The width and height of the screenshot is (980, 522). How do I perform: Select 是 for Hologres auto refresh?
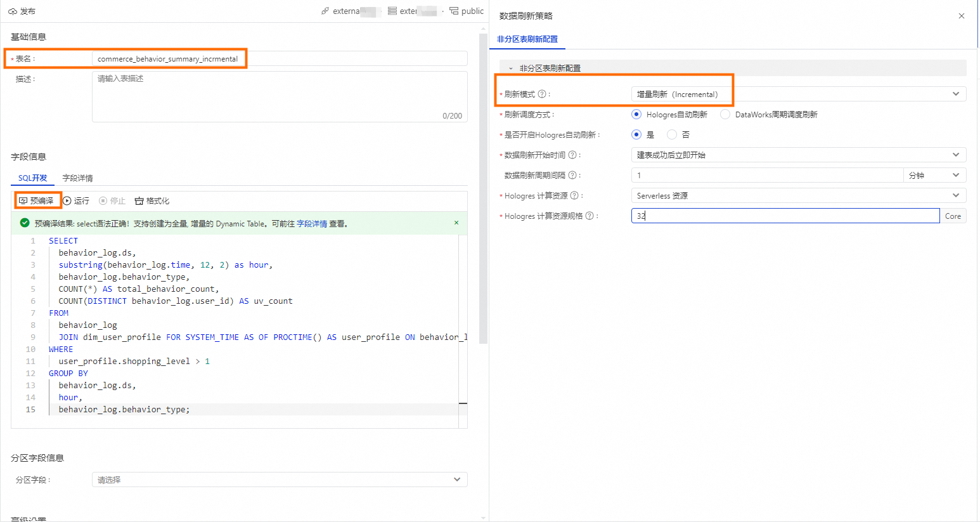click(x=636, y=134)
